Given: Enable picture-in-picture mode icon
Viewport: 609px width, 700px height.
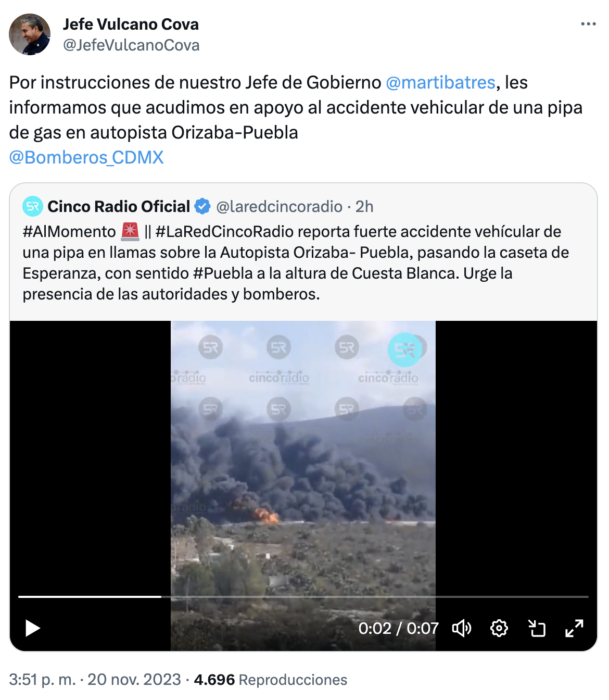Looking at the screenshot, I should 537,628.
